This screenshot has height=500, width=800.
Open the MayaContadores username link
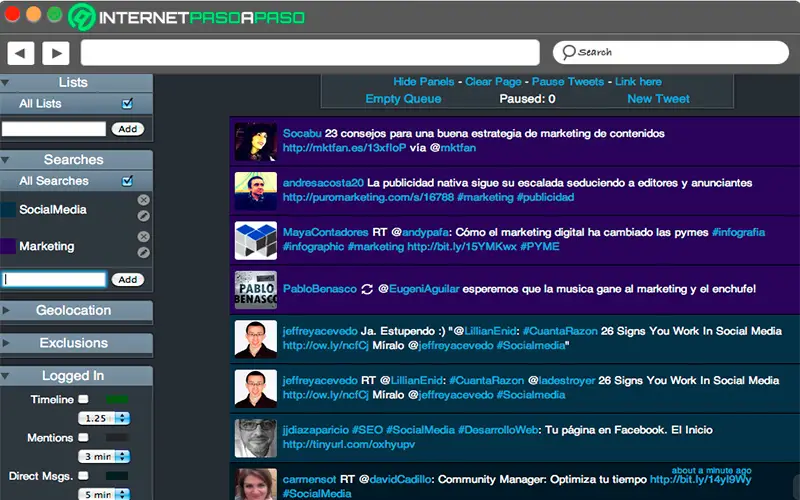(x=325, y=233)
